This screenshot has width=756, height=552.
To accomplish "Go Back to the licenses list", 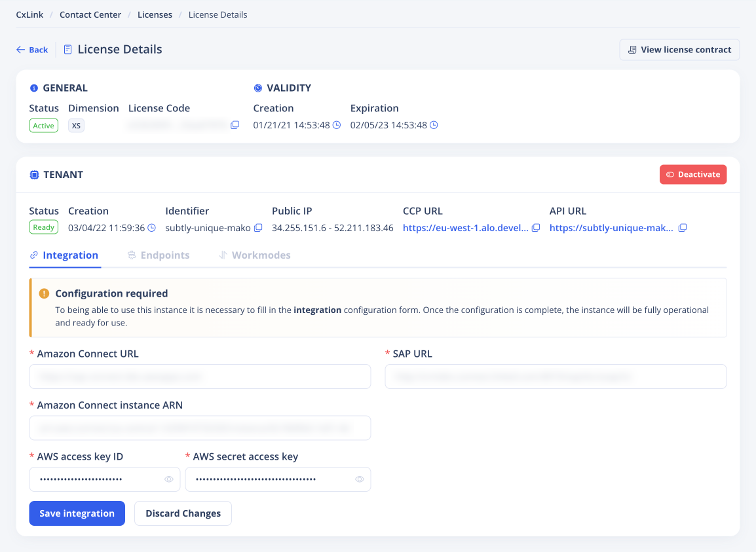I will point(32,50).
